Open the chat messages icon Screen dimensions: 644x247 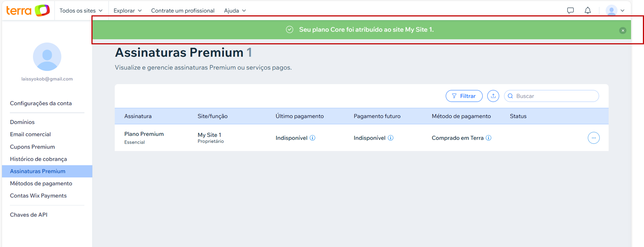(570, 11)
